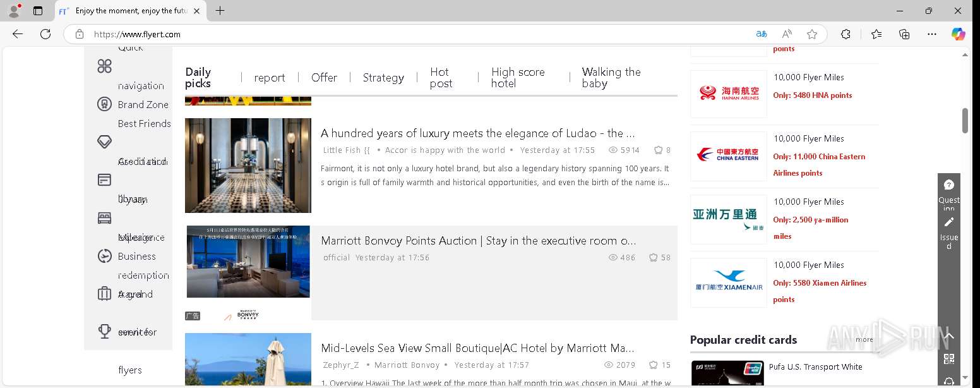
Task: Open browser Extensions puzzle icon
Action: point(846,34)
